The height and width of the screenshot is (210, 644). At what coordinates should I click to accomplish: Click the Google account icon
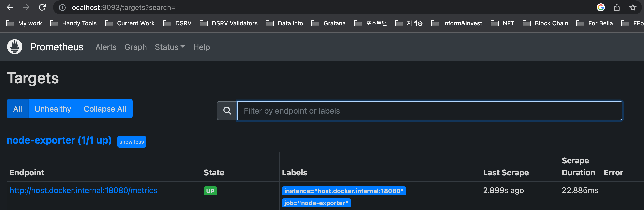coord(601,8)
